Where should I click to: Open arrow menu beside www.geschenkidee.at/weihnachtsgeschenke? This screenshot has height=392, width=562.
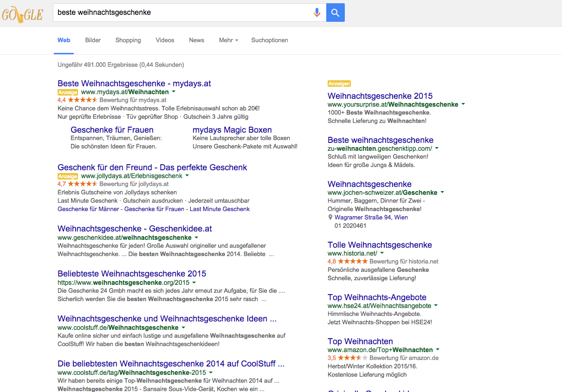(196, 237)
